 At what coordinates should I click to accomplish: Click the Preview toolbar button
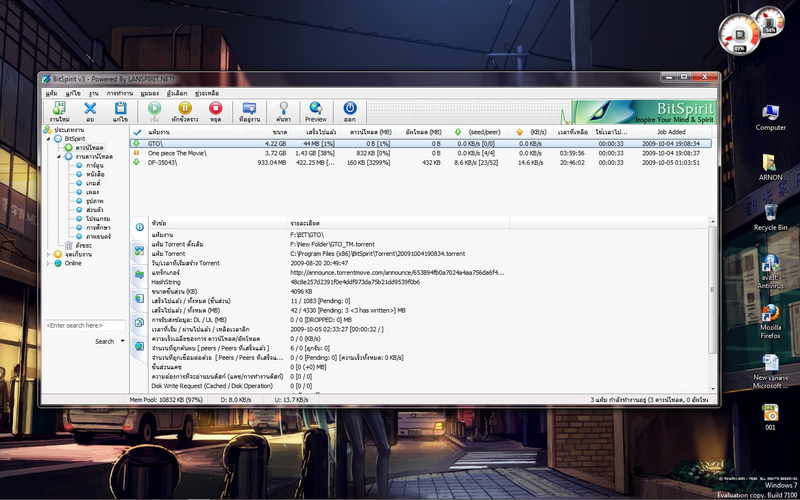[x=316, y=111]
